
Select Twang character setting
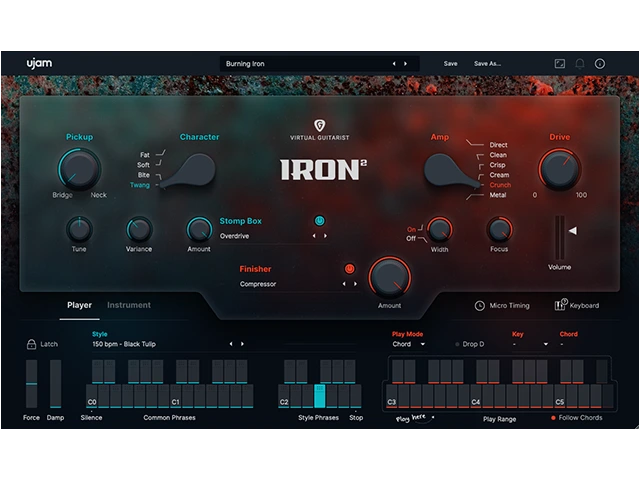[x=140, y=185]
